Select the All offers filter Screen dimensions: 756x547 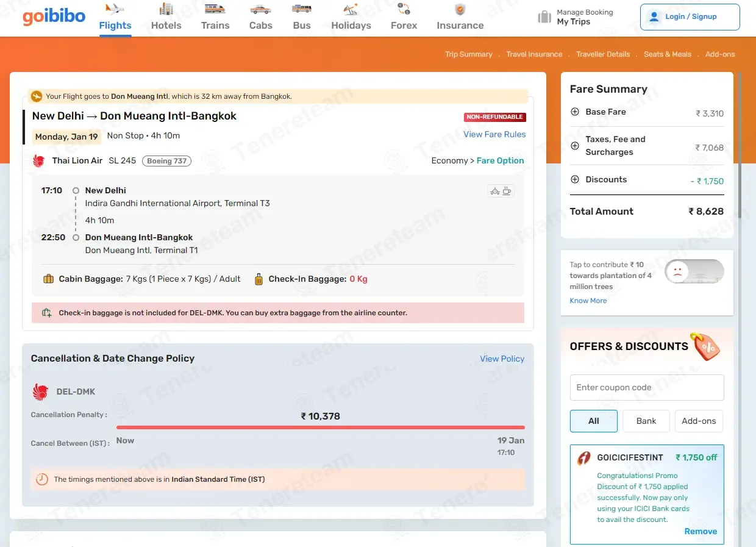coord(593,421)
